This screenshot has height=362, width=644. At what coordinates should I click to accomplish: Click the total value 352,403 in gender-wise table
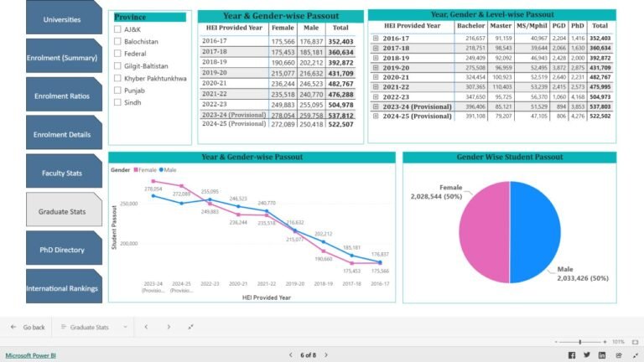[340, 41]
